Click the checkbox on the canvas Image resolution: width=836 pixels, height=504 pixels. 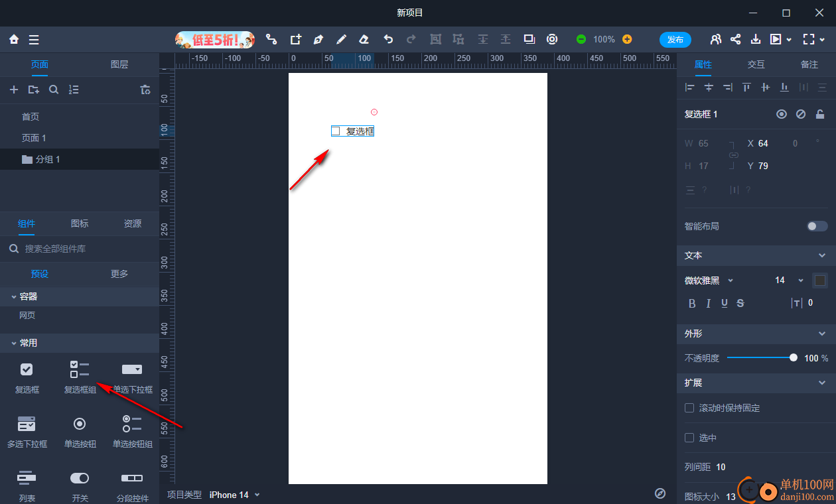(336, 131)
